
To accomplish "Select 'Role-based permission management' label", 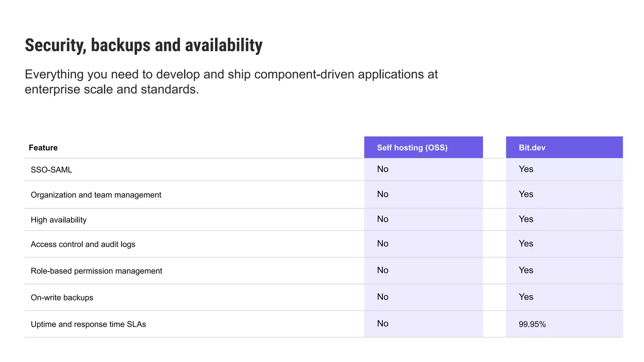I will [96, 271].
